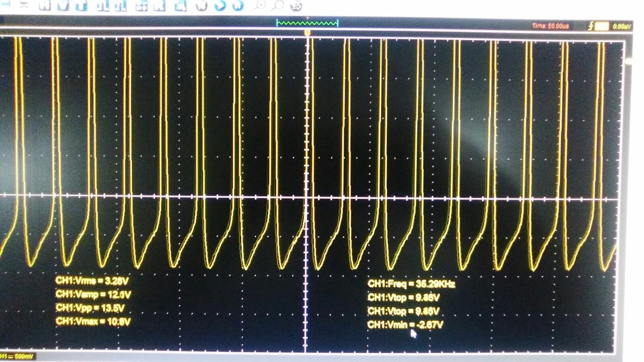Click the orange horizontal trigger position marker
The width and height of the screenshot is (644, 362).
[307, 33]
